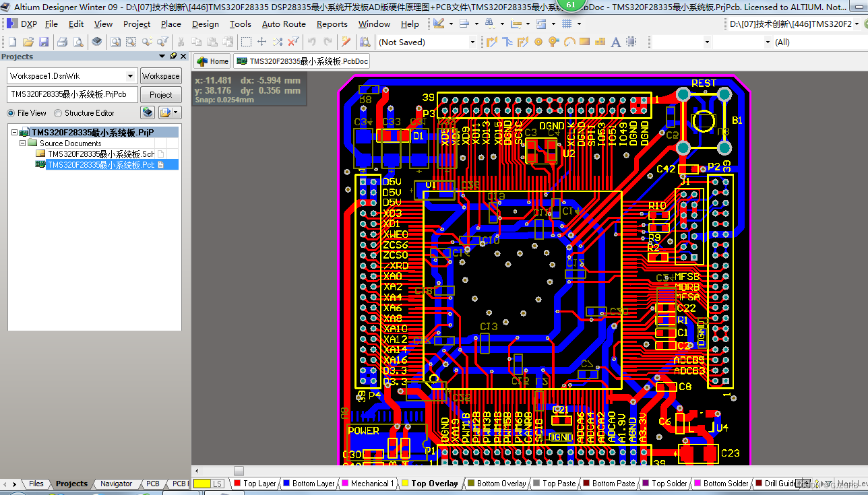Click the Clear Filter red X icon
Image resolution: width=868 pixels, height=495 pixels.
[293, 42]
